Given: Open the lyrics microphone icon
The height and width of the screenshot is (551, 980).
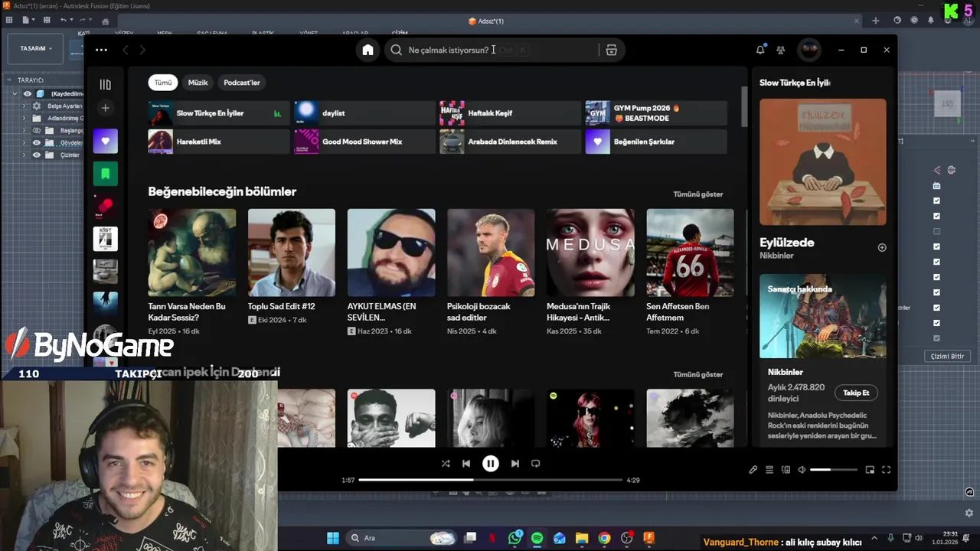Looking at the screenshot, I should click(x=753, y=470).
